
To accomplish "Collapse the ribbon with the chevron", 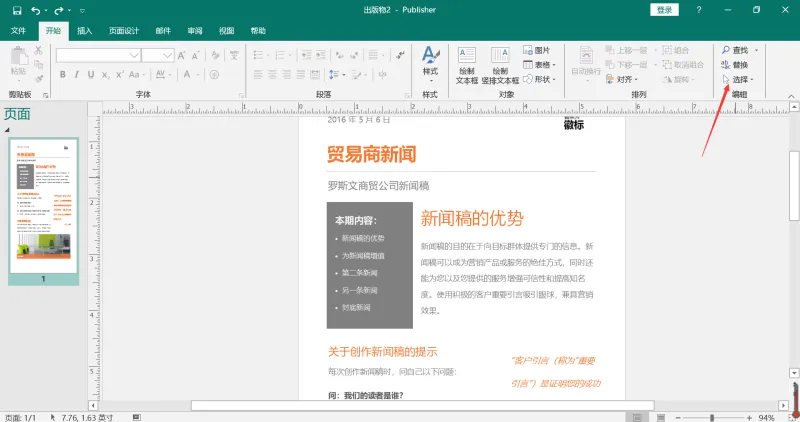I will coord(791,96).
